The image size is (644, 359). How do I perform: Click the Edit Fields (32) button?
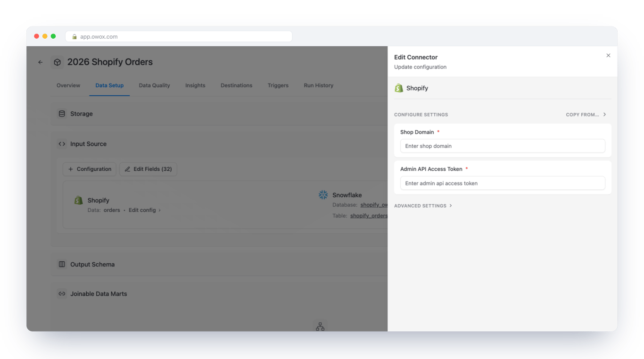pyautogui.click(x=148, y=169)
